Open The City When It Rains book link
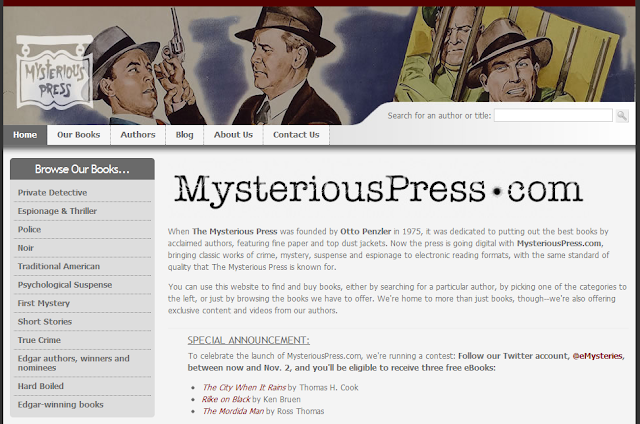Screen dimensions: 640x424 [244, 387]
